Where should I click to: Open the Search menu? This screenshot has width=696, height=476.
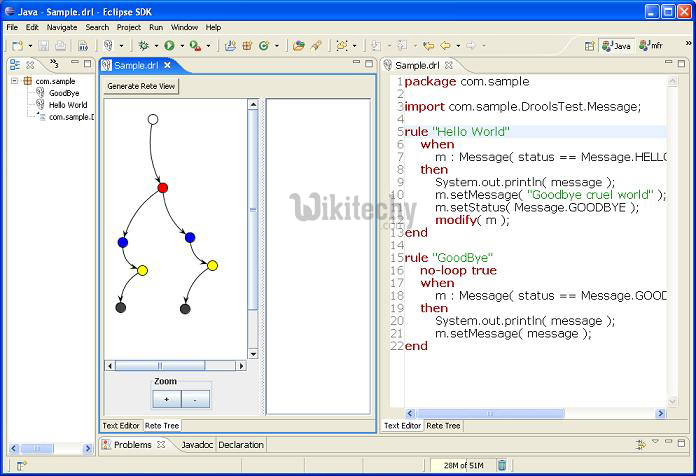(x=97, y=27)
